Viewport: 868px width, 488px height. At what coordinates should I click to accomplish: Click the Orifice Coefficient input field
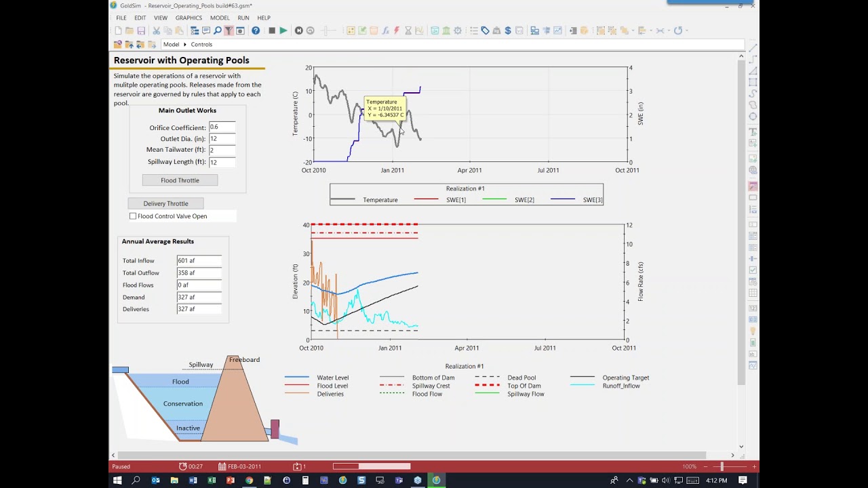click(222, 127)
